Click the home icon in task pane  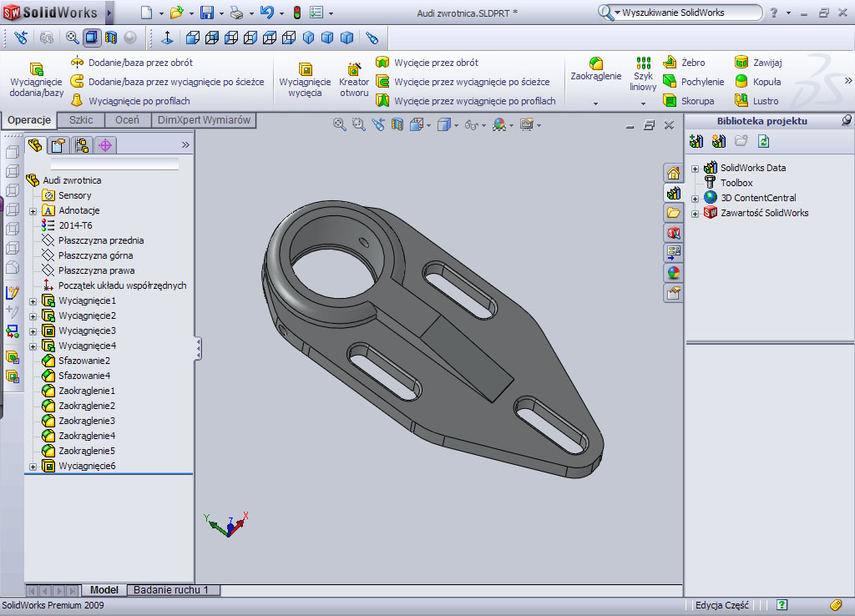click(674, 174)
